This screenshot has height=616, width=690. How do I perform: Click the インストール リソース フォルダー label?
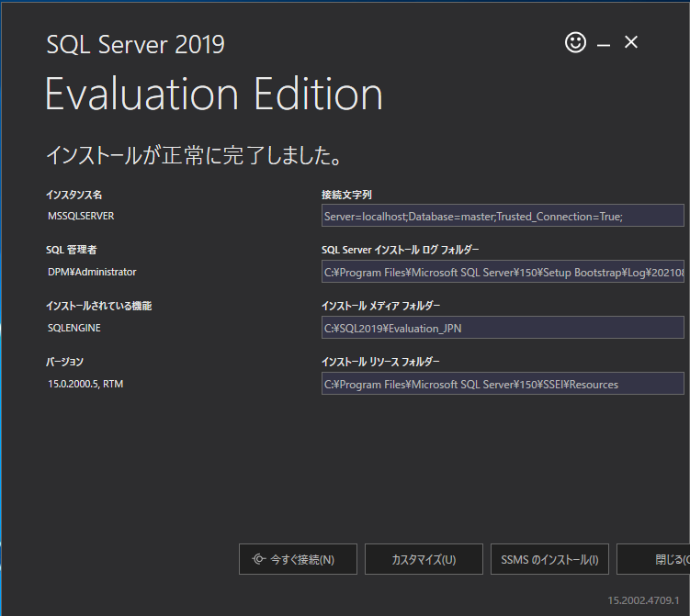[380, 362]
